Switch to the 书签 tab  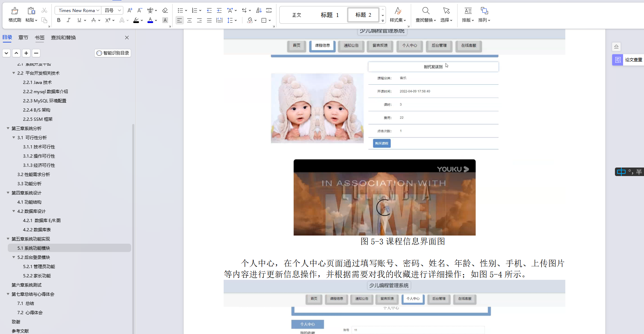click(x=40, y=38)
